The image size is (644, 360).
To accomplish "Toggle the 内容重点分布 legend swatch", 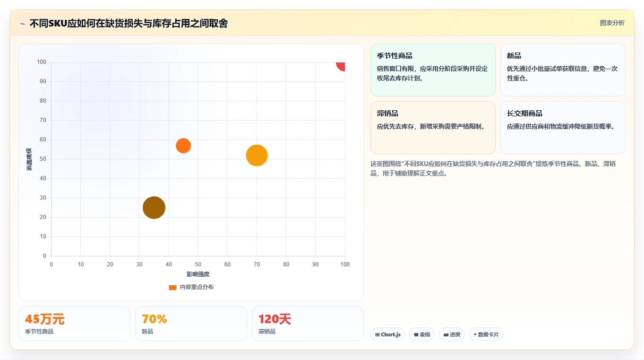I will (172, 287).
